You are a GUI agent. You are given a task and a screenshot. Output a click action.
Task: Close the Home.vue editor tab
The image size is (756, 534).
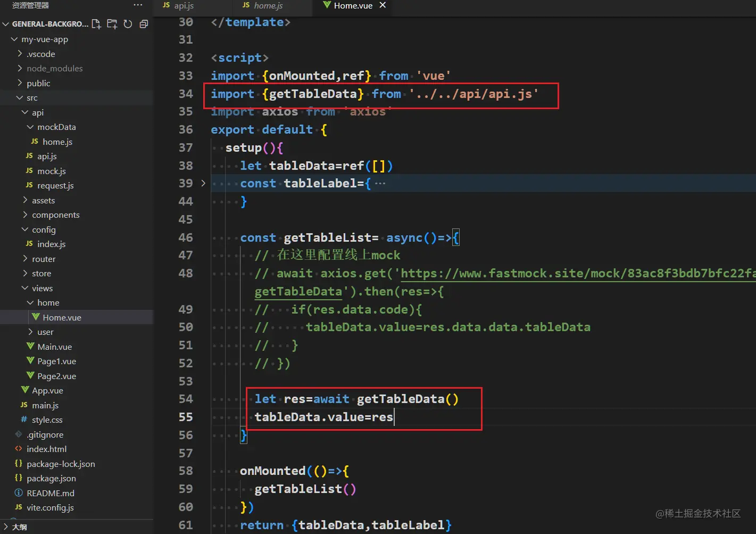point(383,5)
